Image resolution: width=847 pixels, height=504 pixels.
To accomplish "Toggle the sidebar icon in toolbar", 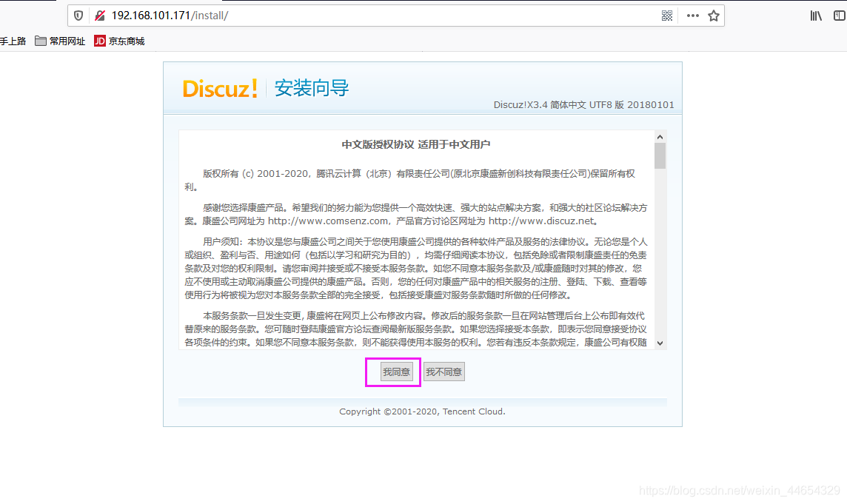I will pos(840,16).
